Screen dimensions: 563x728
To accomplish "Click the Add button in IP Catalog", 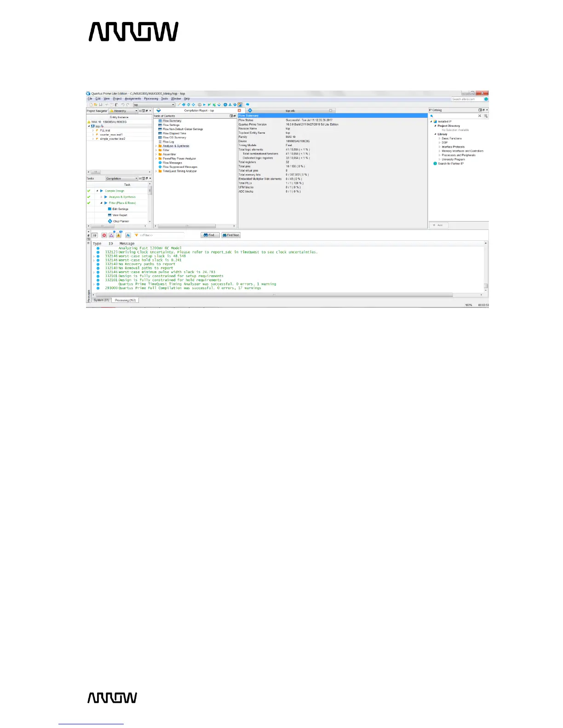I will coord(438,225).
